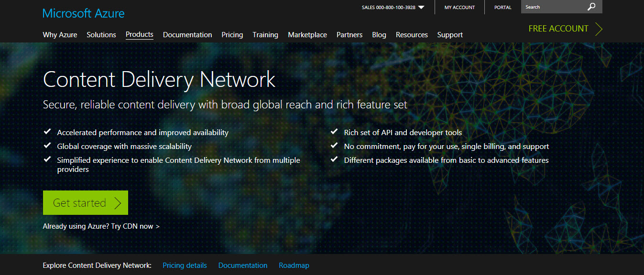Go to the Blog page
Screen dimensions: 644x275
[x=379, y=35]
